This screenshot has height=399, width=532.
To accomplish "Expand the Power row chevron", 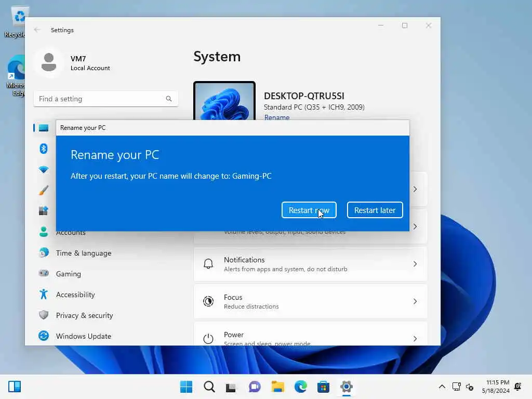I will (415, 339).
